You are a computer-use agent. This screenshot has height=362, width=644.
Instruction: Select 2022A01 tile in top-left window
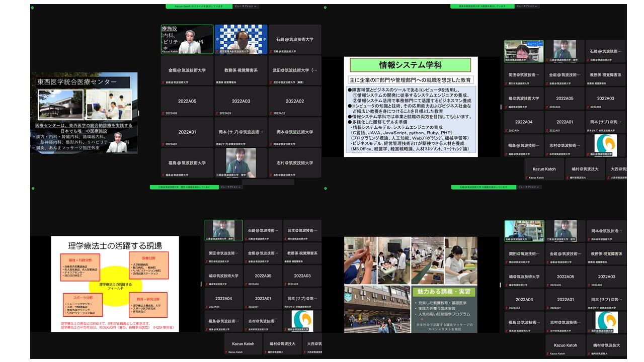187,132
